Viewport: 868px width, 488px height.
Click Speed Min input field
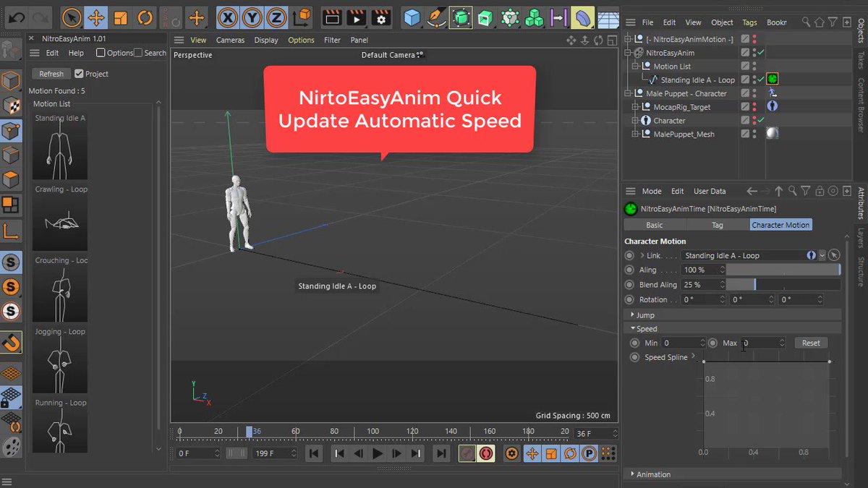[683, 343]
